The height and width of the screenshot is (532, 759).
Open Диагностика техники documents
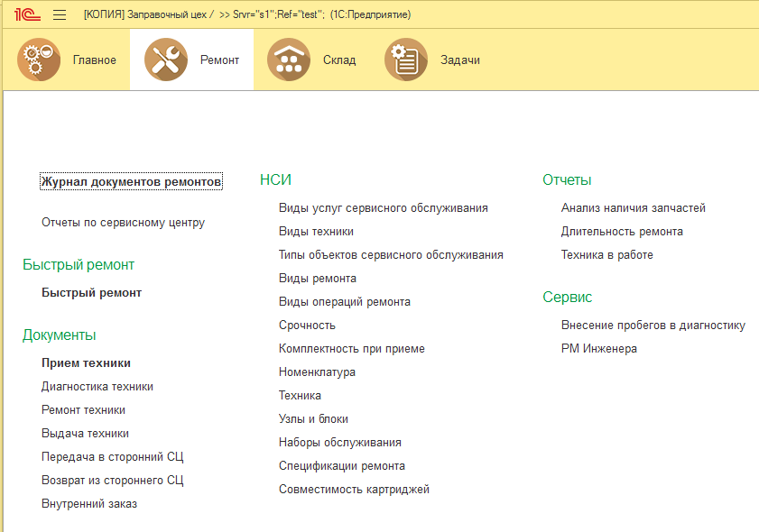[97, 387]
